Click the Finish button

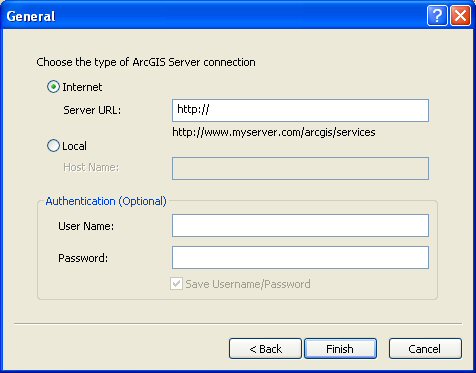click(340, 349)
